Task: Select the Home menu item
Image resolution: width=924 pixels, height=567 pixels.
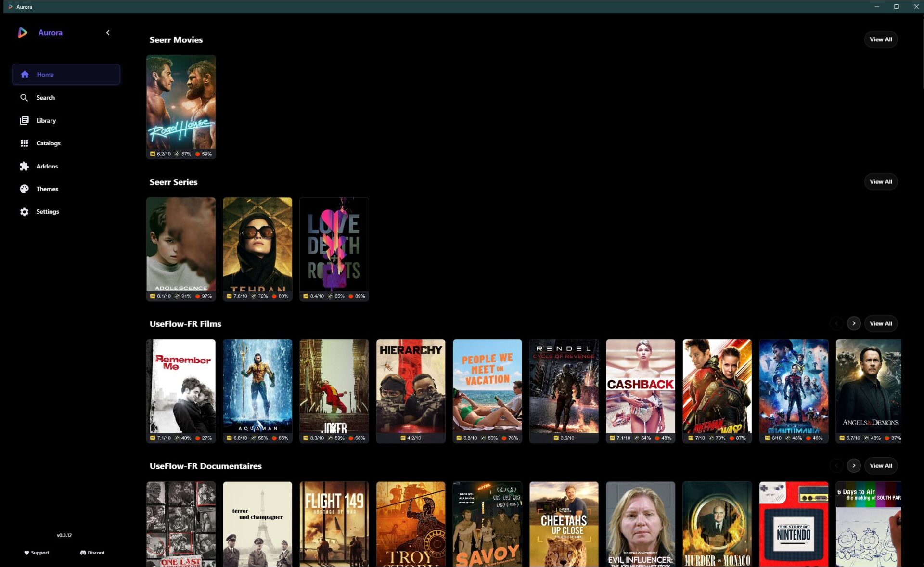Action: click(66, 75)
